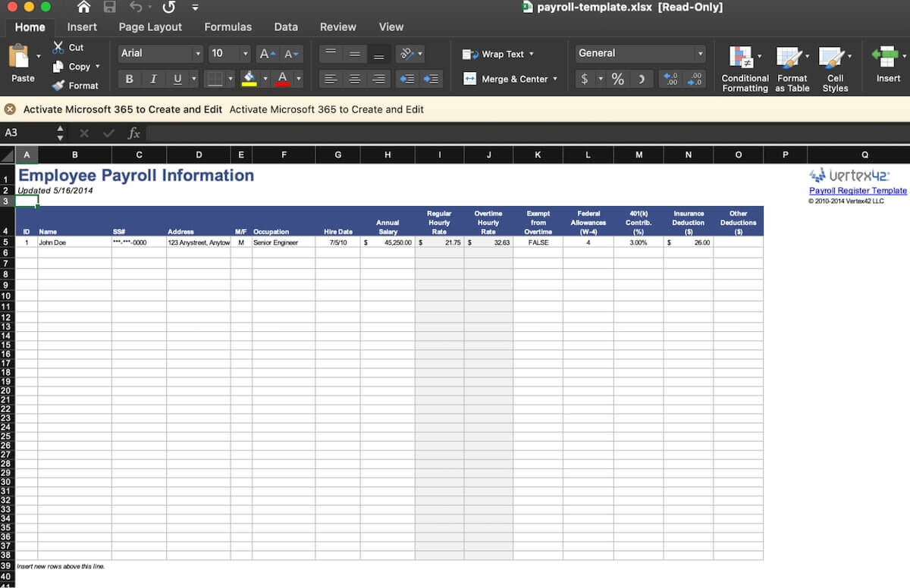This screenshot has height=588, width=910.
Task: Click the Merge & Center button
Action: [x=505, y=79]
